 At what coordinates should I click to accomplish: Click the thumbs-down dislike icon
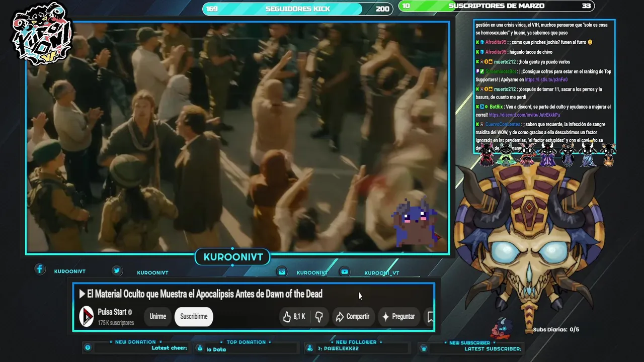318,317
